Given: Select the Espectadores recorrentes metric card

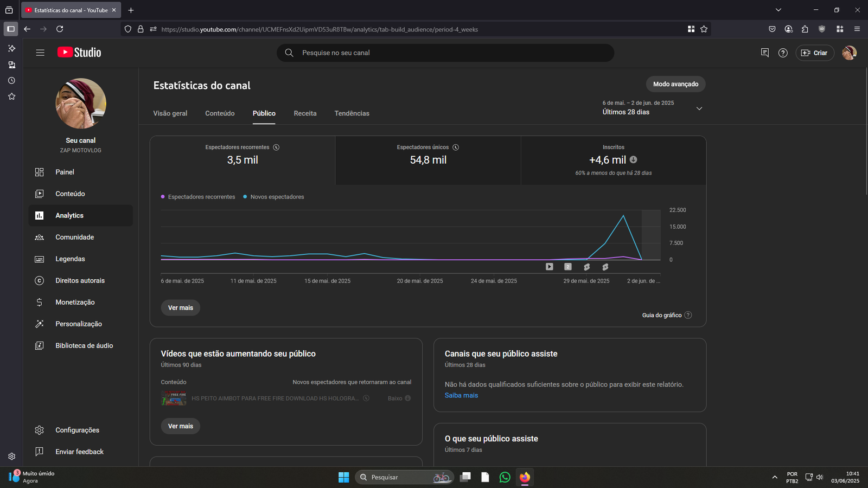Looking at the screenshot, I should pos(242,160).
